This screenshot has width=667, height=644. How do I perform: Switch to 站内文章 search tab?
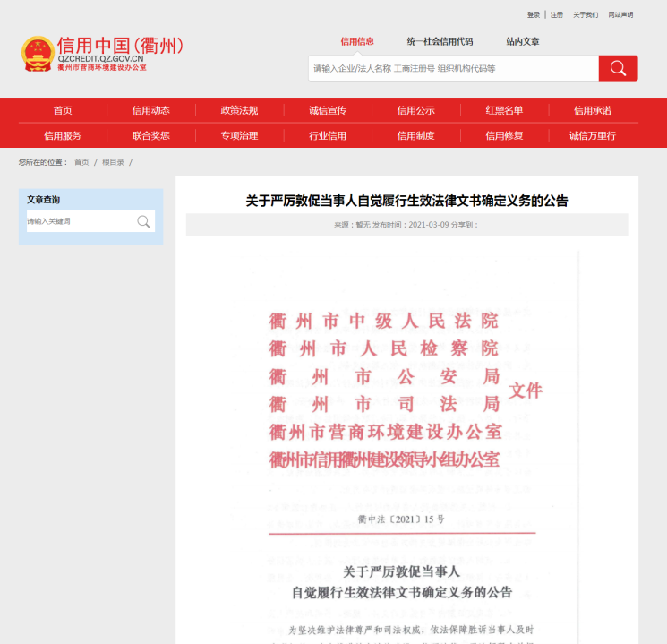point(522,41)
